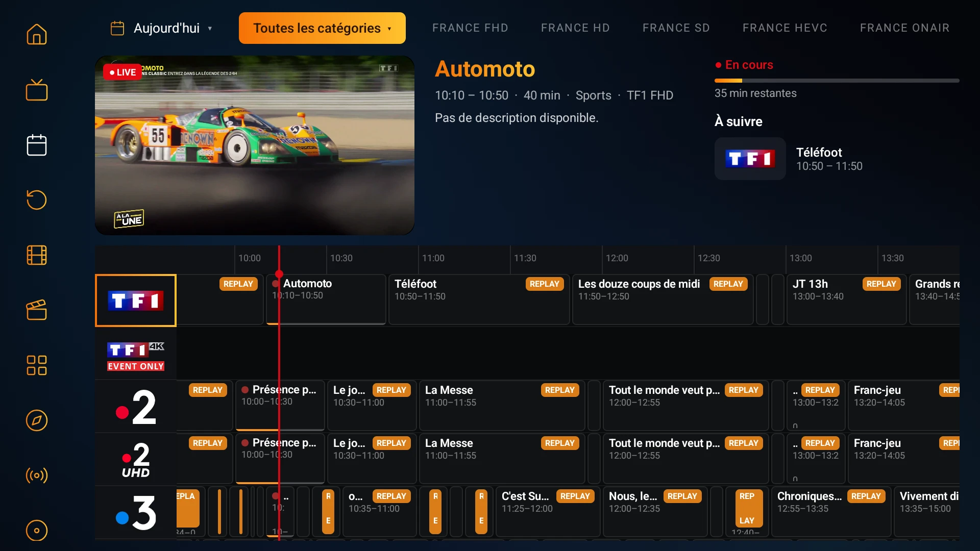Open the compass discover icon
Image resolution: width=980 pixels, height=551 pixels.
[x=37, y=420]
